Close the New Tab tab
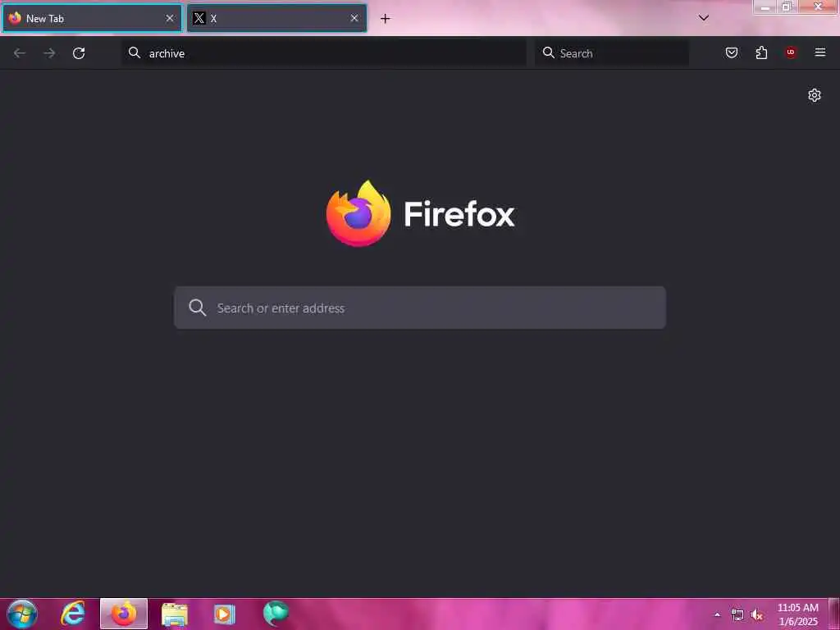 coord(170,18)
